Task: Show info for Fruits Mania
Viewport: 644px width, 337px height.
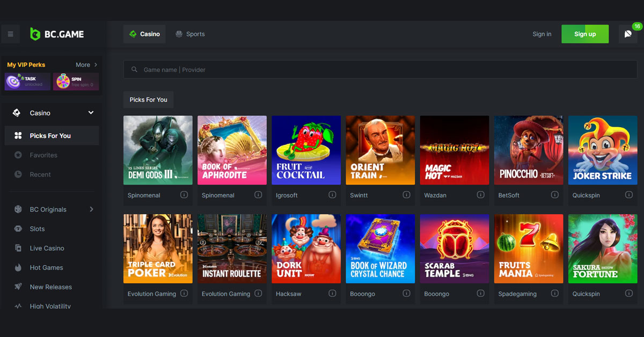Action: (554, 294)
